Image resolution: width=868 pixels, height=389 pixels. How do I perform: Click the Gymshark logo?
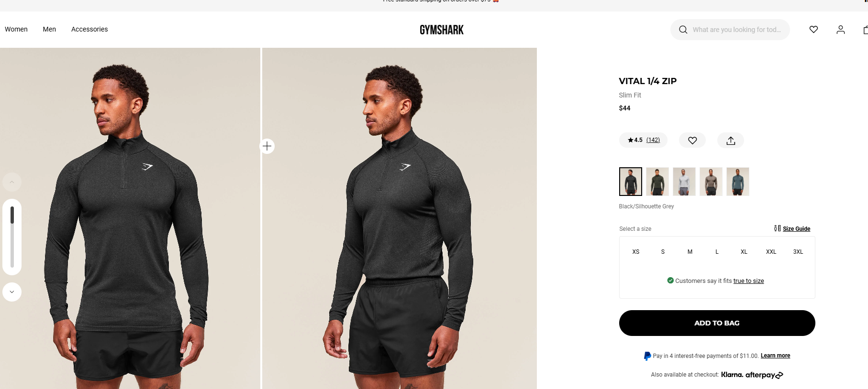(x=442, y=30)
